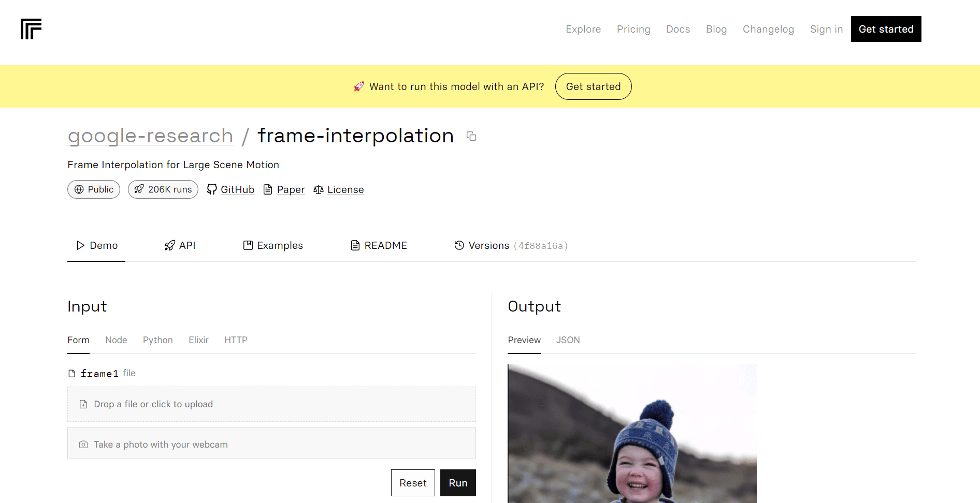Click the scales icon next to License
The width and height of the screenshot is (980, 503).
318,189
